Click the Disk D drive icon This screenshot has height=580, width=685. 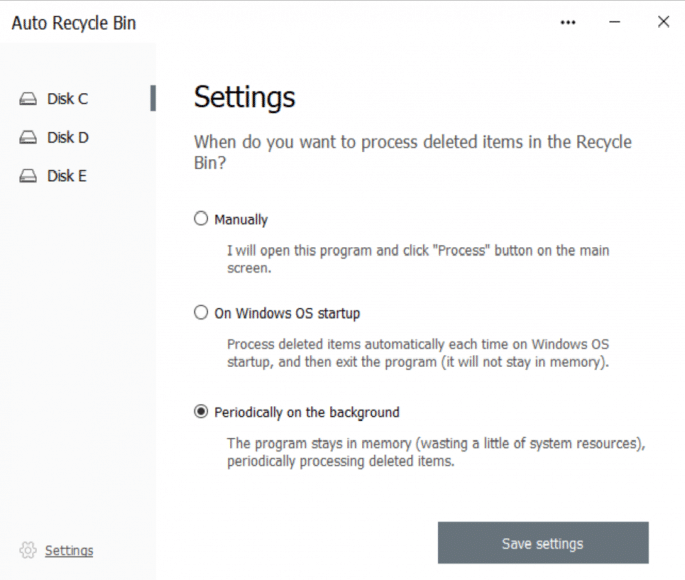tap(28, 138)
